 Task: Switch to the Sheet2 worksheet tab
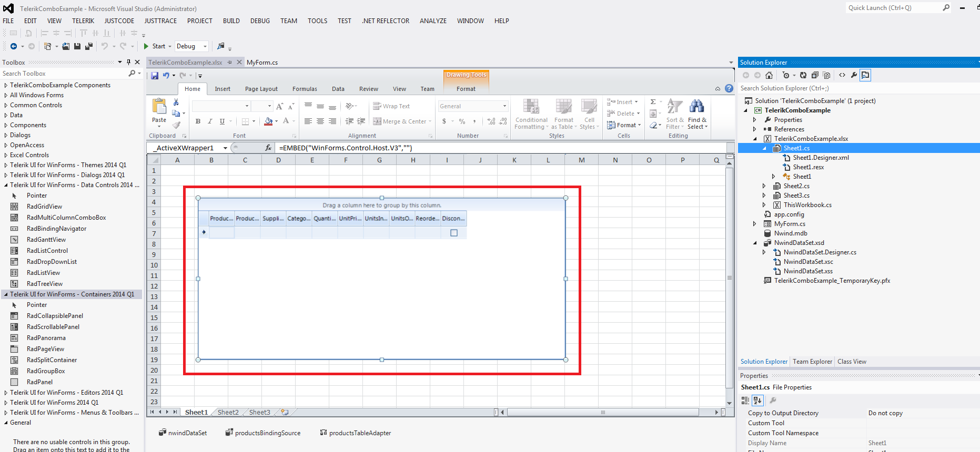coord(228,413)
